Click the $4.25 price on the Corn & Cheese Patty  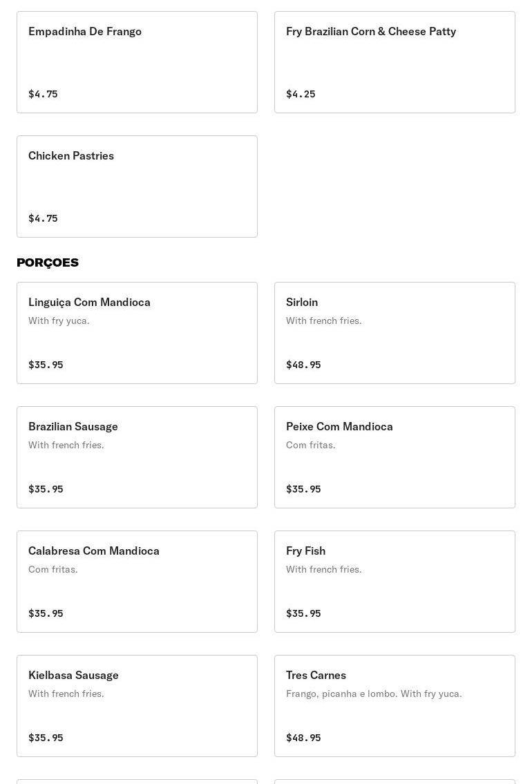301,94
